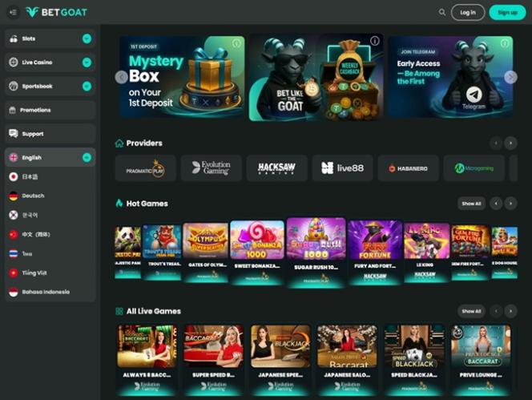532x400 pixels.
Task: Go to previous banner with left arrow
Action: [121, 77]
